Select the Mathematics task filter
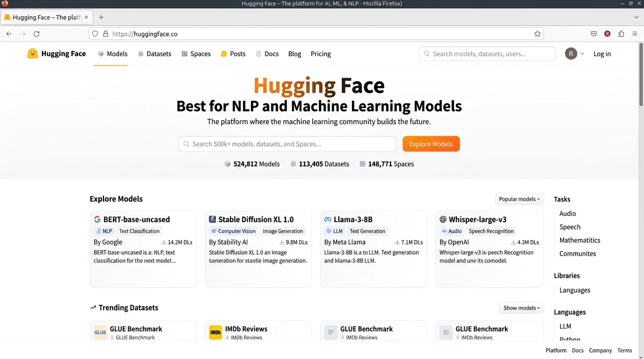The width and height of the screenshot is (644, 359). click(x=580, y=240)
